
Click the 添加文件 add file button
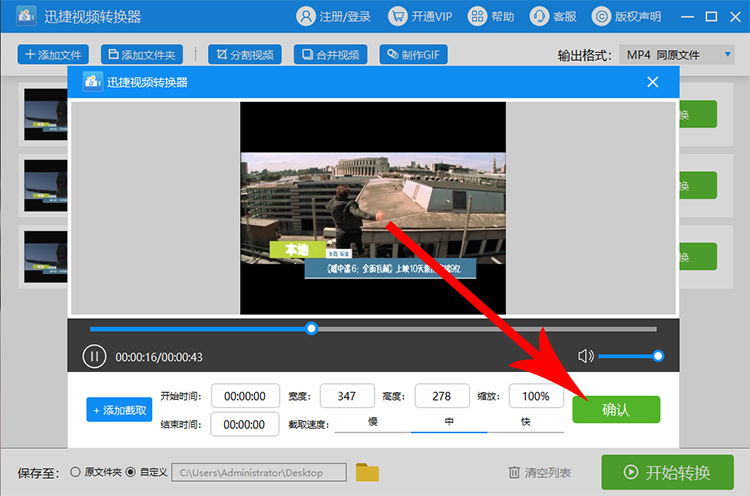[x=53, y=55]
